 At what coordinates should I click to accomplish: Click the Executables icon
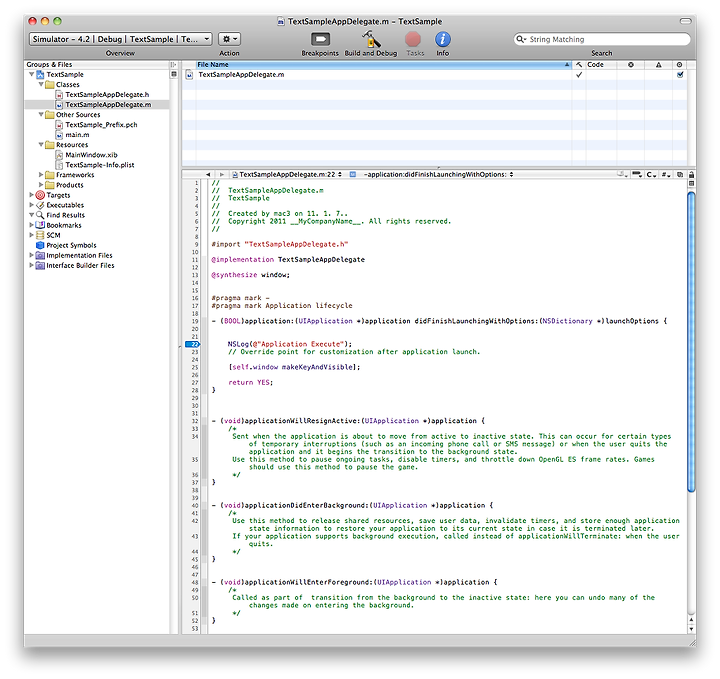tap(40, 205)
